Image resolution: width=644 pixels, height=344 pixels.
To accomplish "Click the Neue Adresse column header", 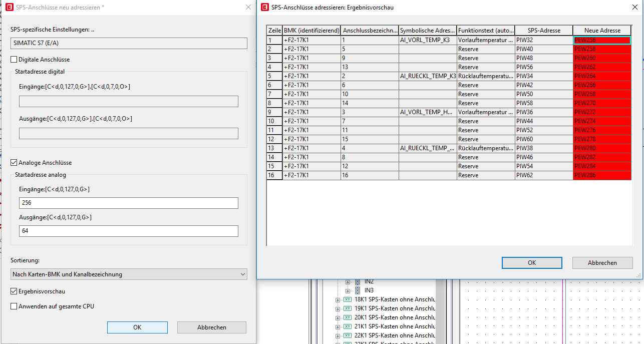I will (602, 31).
